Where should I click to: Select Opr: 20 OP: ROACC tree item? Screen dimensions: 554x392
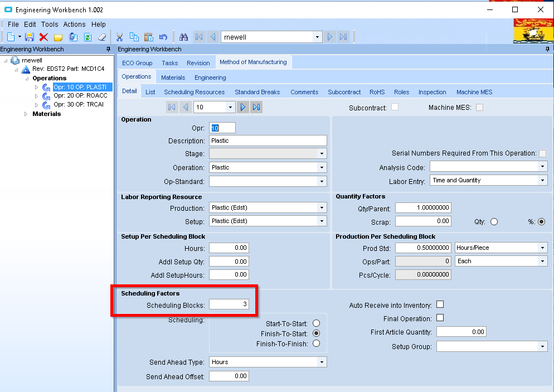coord(80,96)
